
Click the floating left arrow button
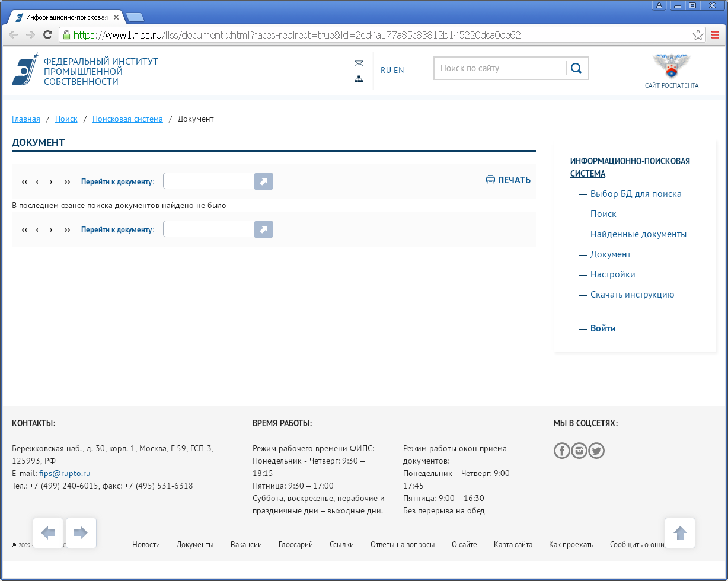48,533
